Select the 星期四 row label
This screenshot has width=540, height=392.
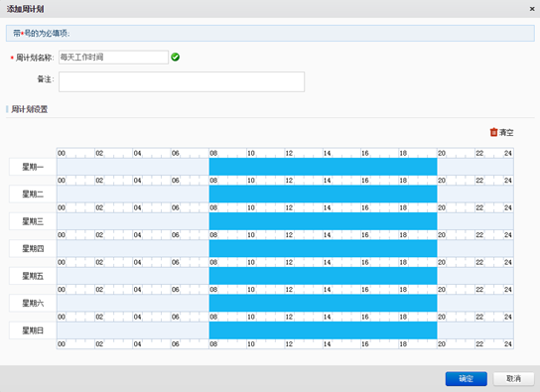pos(33,248)
